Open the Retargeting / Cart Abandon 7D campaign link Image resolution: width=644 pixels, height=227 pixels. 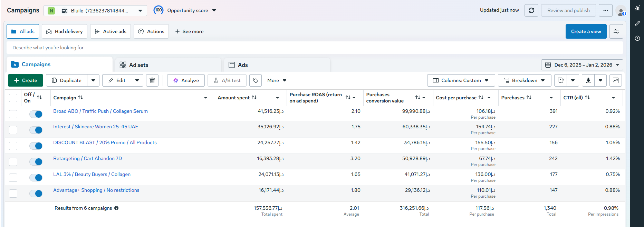[87, 158]
